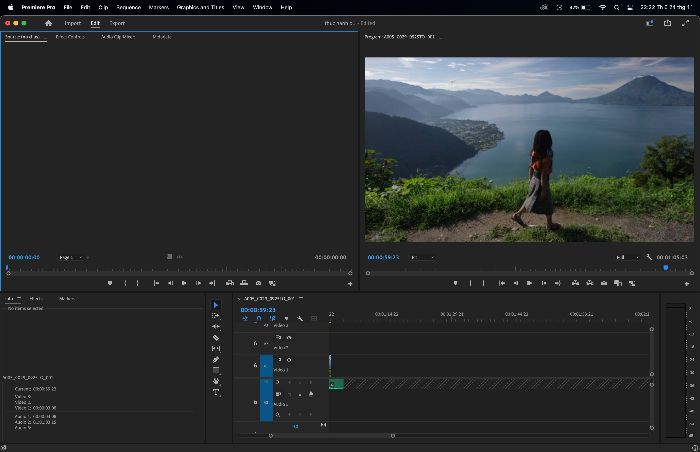Switch to the Export workspace
This screenshot has height=452, width=700.
pos(117,23)
